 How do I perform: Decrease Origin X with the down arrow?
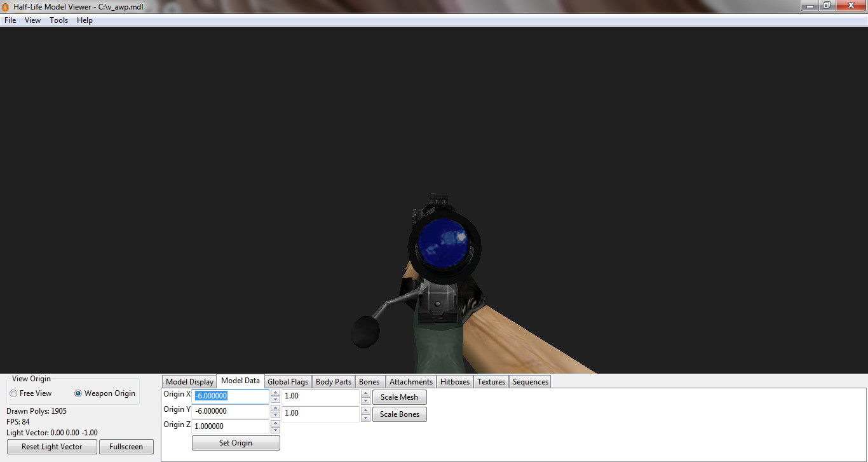pyautogui.click(x=275, y=400)
